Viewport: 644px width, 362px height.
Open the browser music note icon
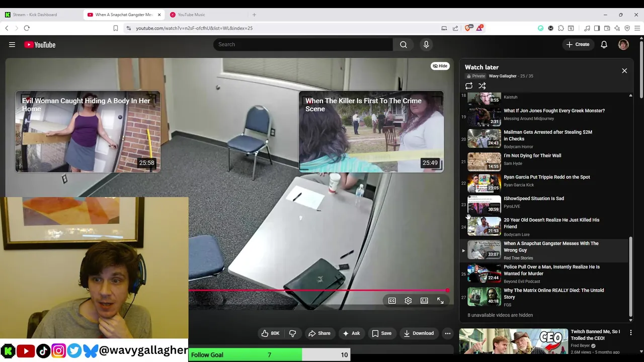pyautogui.click(x=587, y=28)
